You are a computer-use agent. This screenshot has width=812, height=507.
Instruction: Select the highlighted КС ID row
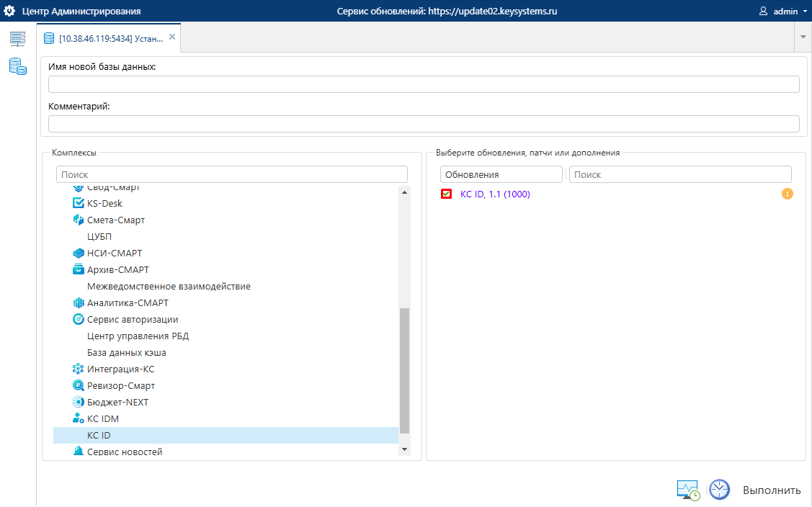pos(226,436)
